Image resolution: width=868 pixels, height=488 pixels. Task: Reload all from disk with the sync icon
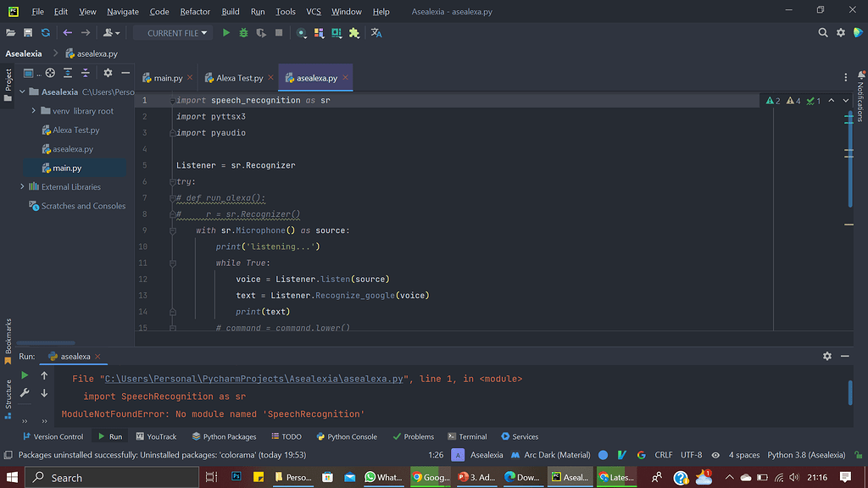click(46, 33)
